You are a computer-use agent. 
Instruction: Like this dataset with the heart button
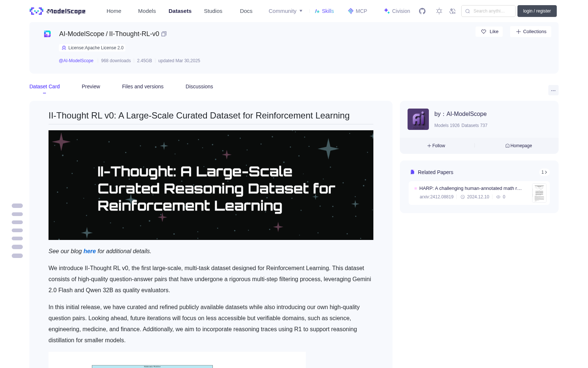coord(489,32)
